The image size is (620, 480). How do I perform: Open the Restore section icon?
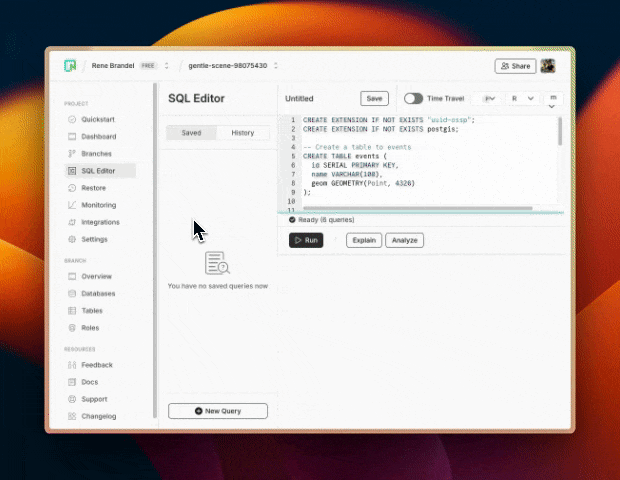click(72, 188)
